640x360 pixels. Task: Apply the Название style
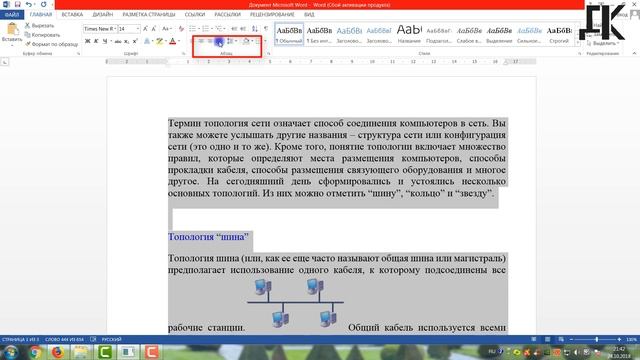[x=409, y=34]
